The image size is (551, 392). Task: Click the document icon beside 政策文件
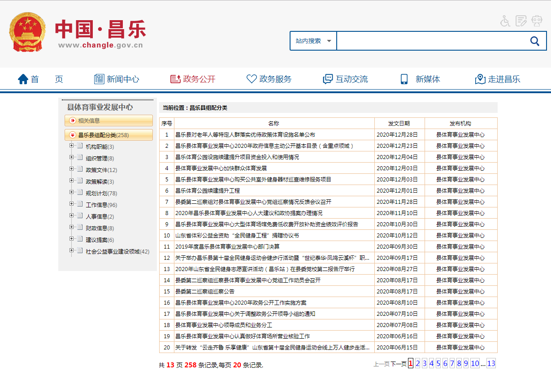click(x=79, y=170)
